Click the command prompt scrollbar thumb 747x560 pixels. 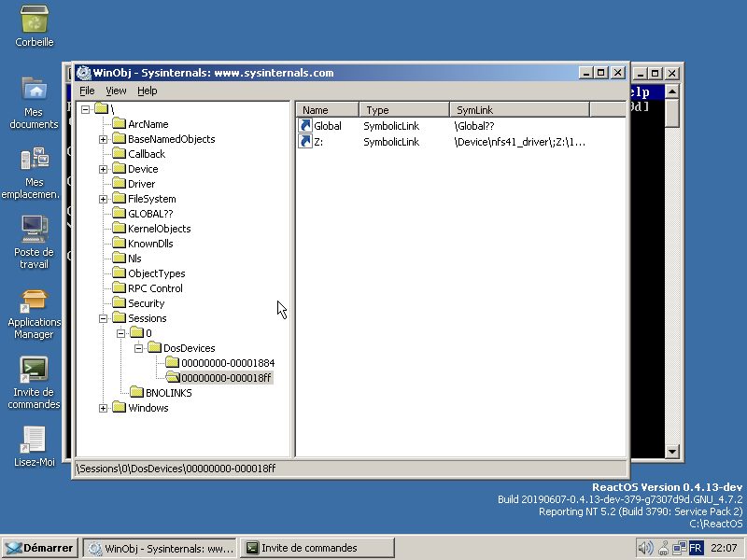tap(671, 113)
